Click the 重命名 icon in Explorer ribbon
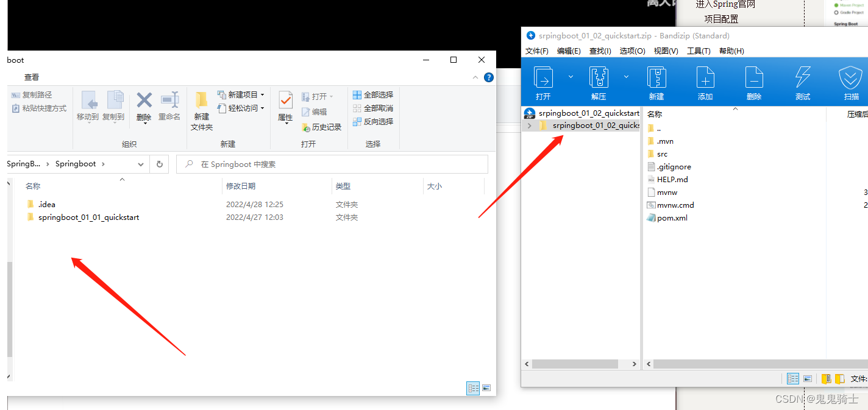This screenshot has height=410, width=868. point(169,99)
